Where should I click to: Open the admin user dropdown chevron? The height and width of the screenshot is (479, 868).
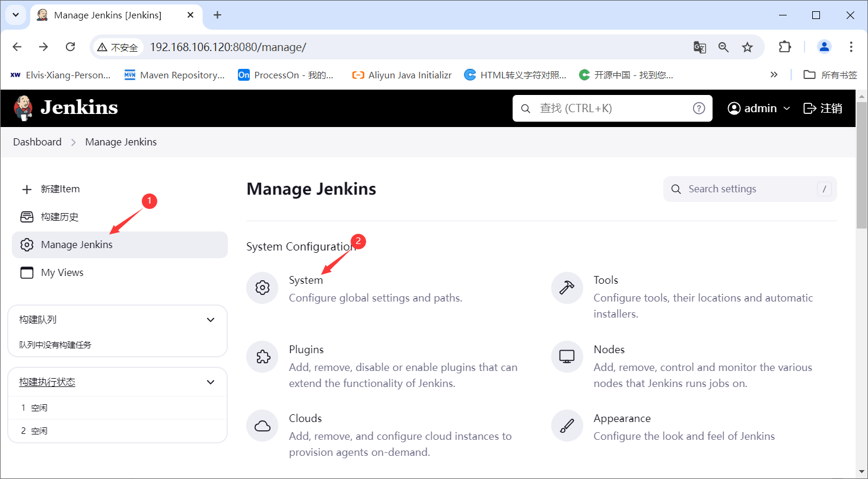click(787, 108)
